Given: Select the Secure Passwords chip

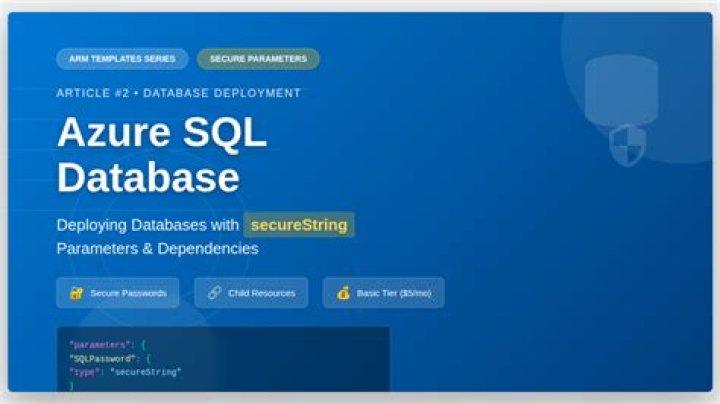Looking at the screenshot, I should pyautogui.click(x=118, y=293).
